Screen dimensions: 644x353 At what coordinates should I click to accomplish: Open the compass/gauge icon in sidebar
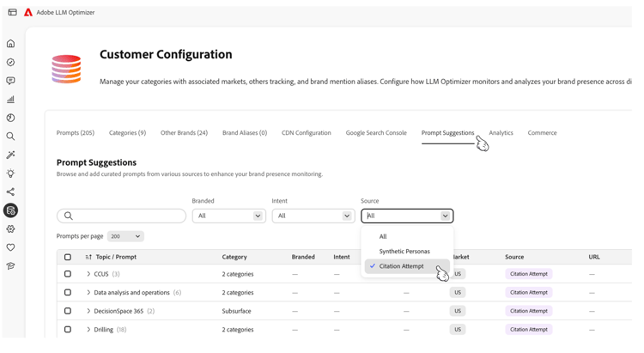[10, 62]
